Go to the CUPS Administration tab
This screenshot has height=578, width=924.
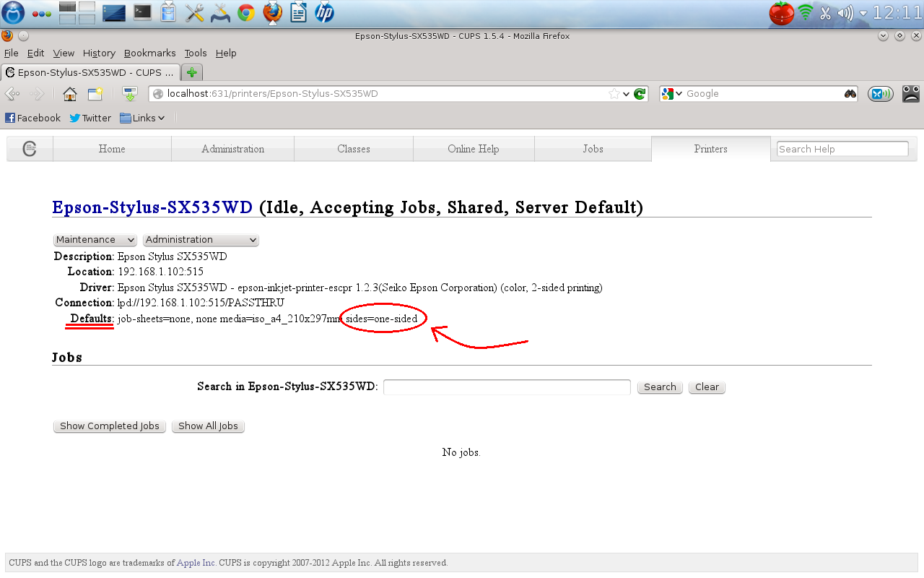(232, 149)
